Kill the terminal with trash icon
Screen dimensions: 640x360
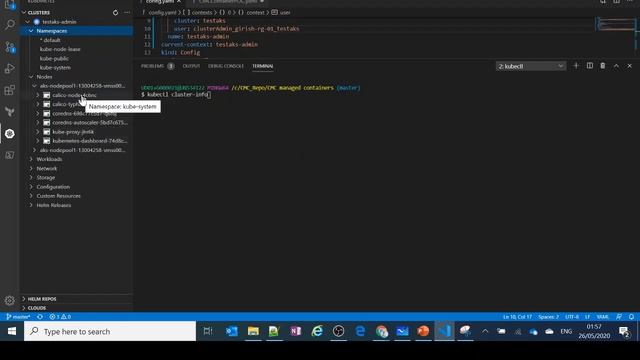pos(602,66)
